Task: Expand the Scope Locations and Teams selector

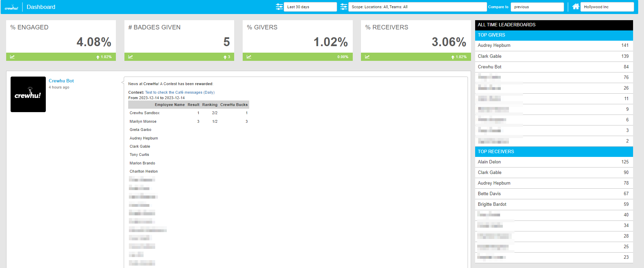Action: (417, 7)
